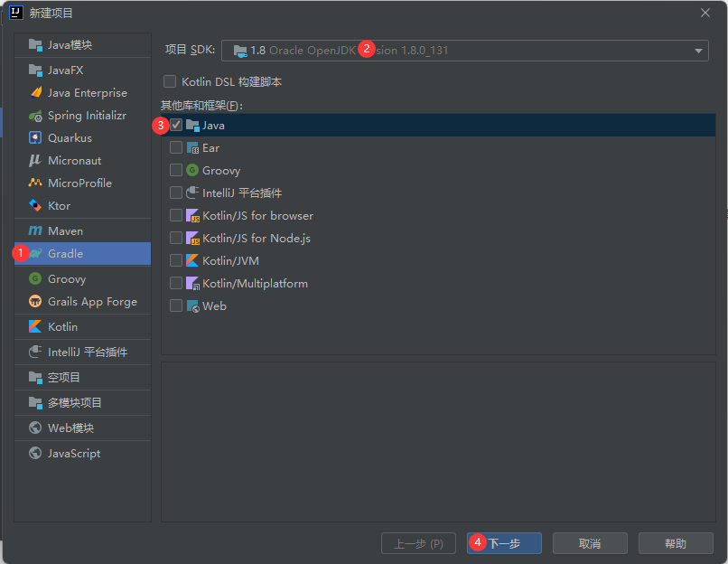Check the Kotlin/JS for Node.js checkbox

[176, 238]
